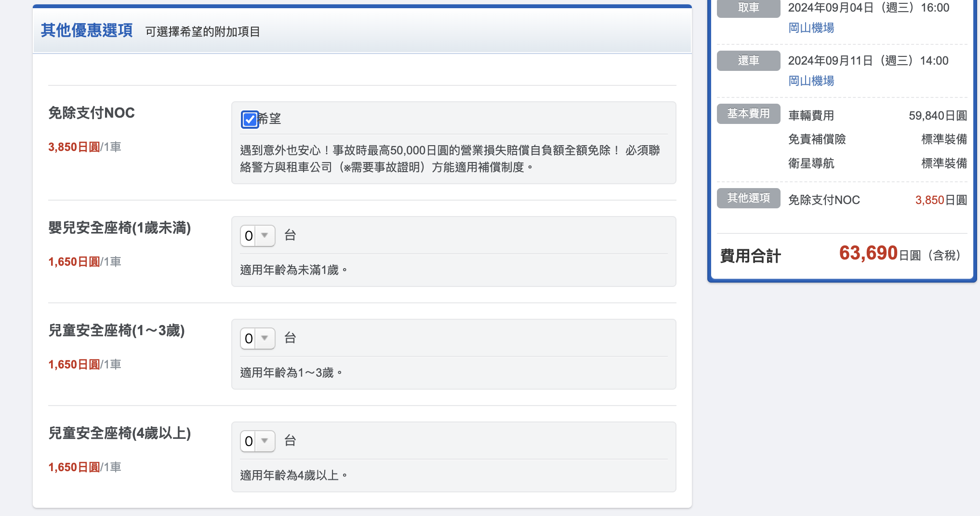Click the 免除支付NOC option title
This screenshot has height=516, width=980.
pyautogui.click(x=92, y=113)
